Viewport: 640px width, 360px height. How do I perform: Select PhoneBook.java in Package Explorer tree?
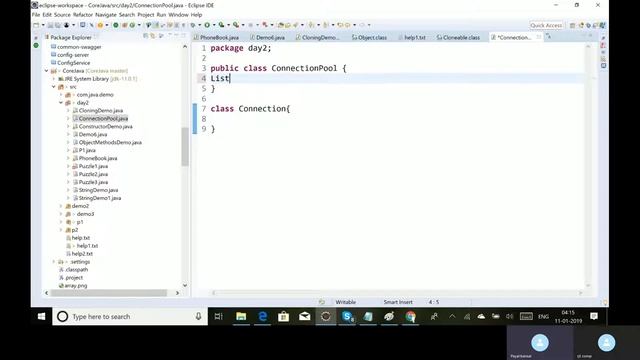pyautogui.click(x=98, y=158)
